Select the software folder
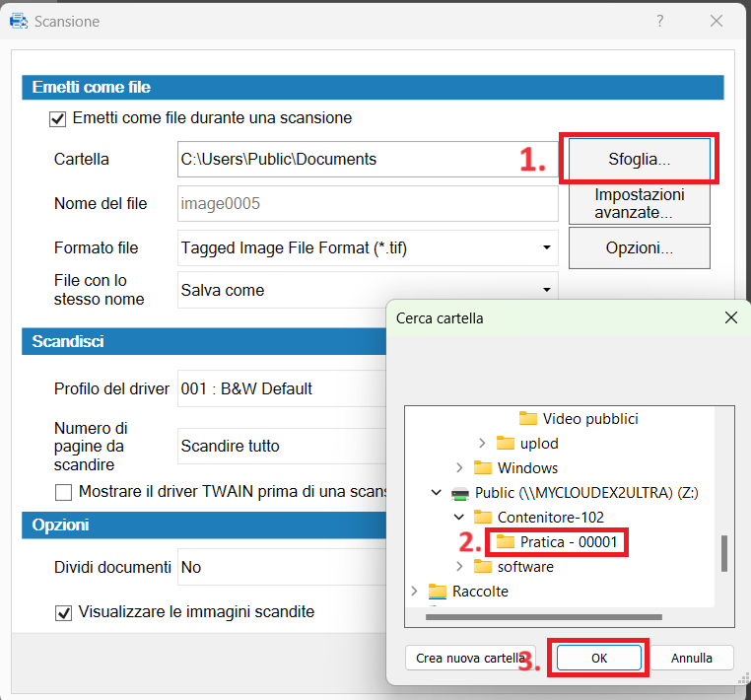Image resolution: width=751 pixels, height=700 pixels. pos(524,566)
